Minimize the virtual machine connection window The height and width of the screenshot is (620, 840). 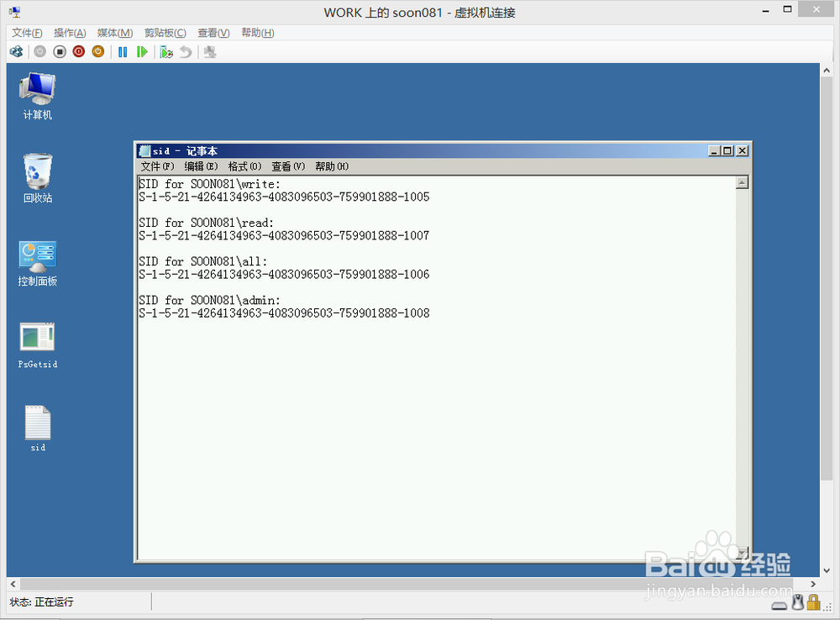[x=766, y=9]
